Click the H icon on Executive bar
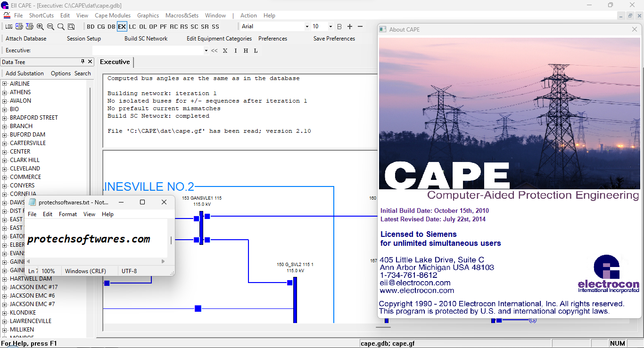 246,50
